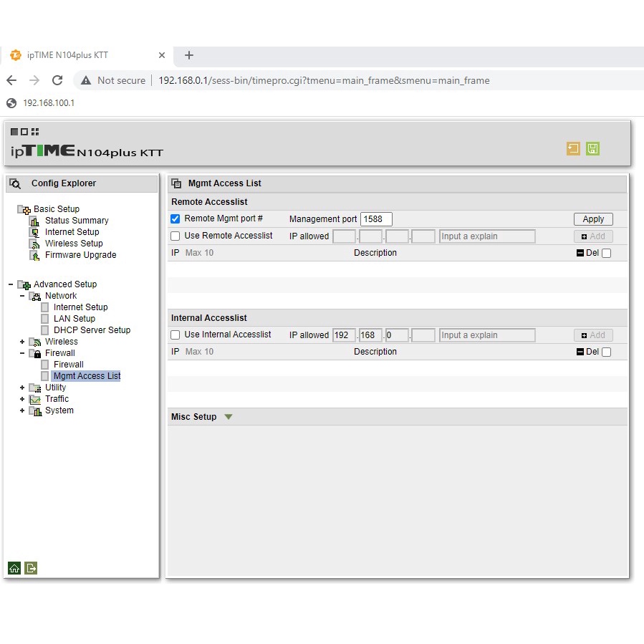Click the orange restore config icon in header
The width and height of the screenshot is (644, 644).
pos(573,148)
